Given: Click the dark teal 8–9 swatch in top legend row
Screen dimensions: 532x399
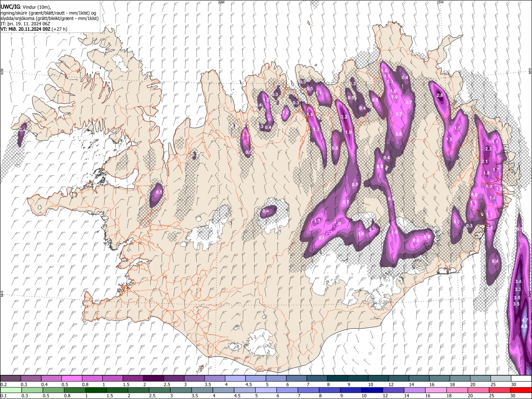Looking at the screenshot, I should point(337,379).
